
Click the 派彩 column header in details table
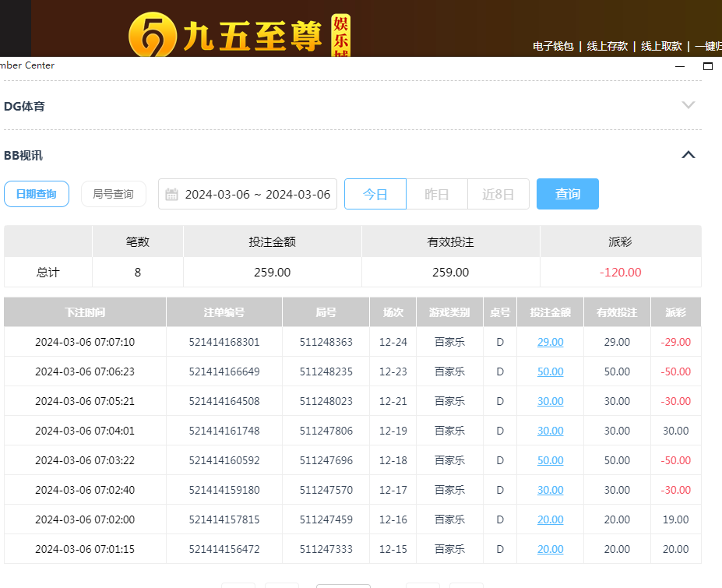click(675, 312)
